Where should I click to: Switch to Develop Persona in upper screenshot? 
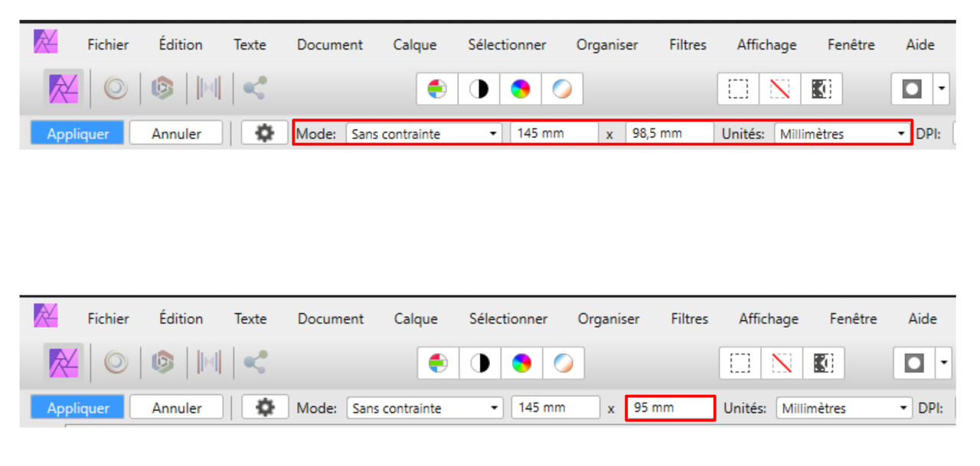[x=162, y=90]
